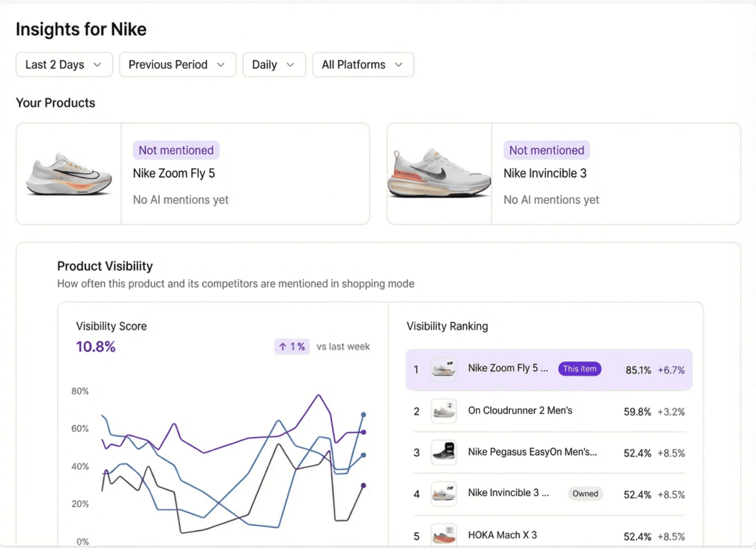Click the HOKA Mach X 3 ranking thumbnail
The height and width of the screenshot is (549, 756).
pyautogui.click(x=444, y=535)
